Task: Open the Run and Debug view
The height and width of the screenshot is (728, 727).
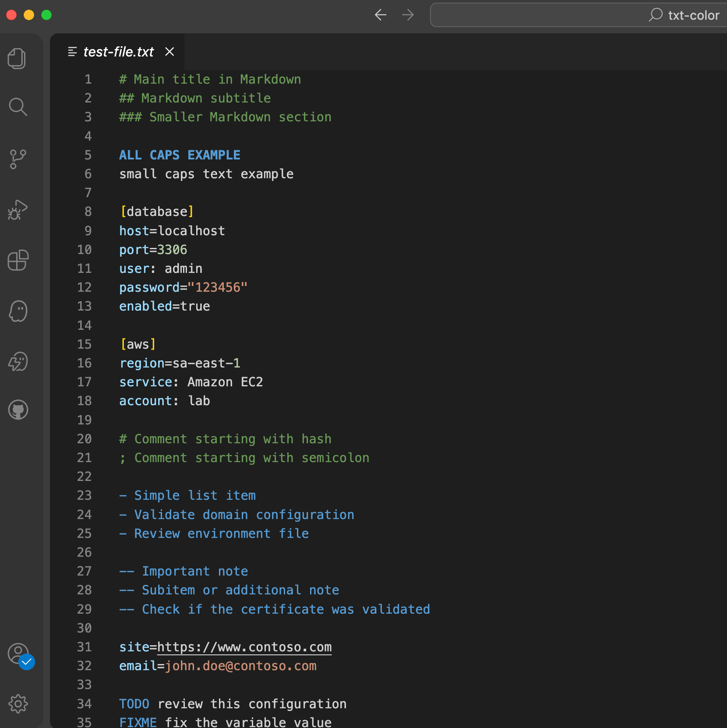Action: [x=18, y=210]
